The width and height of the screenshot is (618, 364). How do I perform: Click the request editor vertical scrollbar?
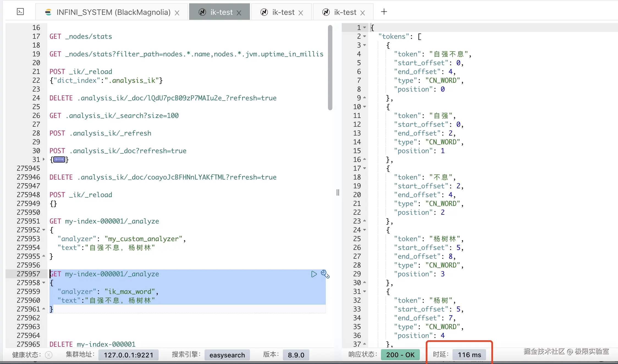pyautogui.click(x=330, y=67)
